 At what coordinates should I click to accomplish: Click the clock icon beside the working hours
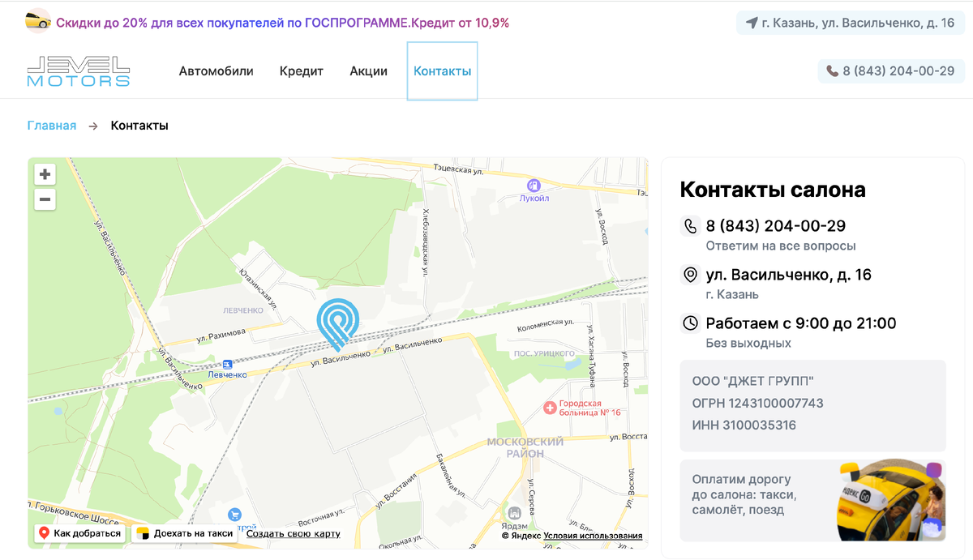(x=690, y=323)
